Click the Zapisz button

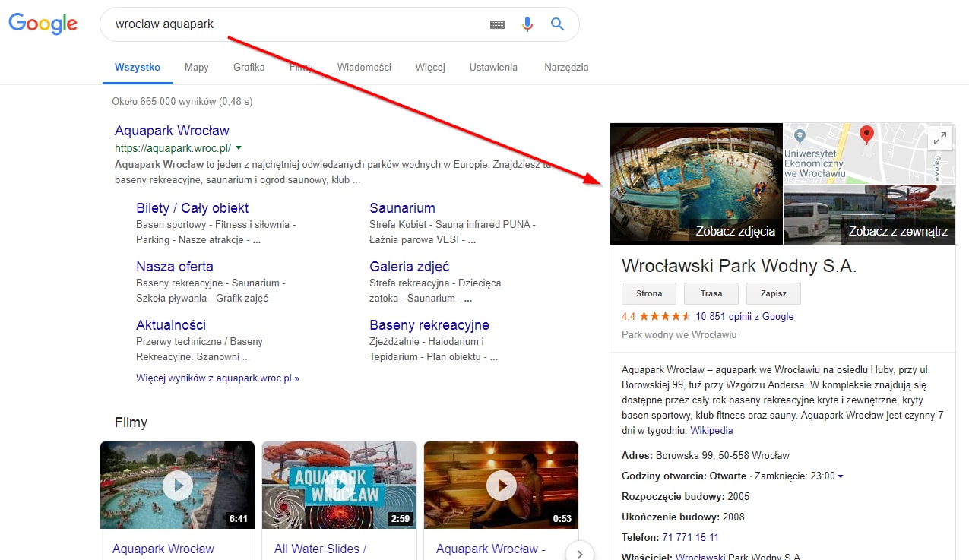tap(774, 293)
